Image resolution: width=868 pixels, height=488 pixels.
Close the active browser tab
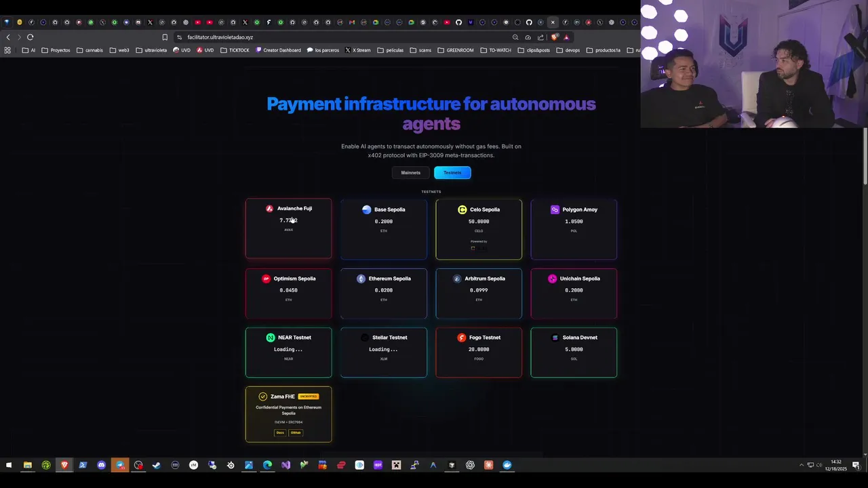(553, 22)
